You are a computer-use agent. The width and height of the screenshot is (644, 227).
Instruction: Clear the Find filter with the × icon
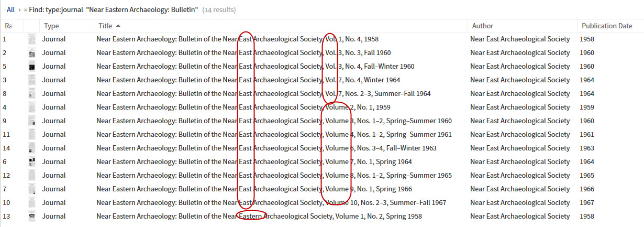pos(26,10)
